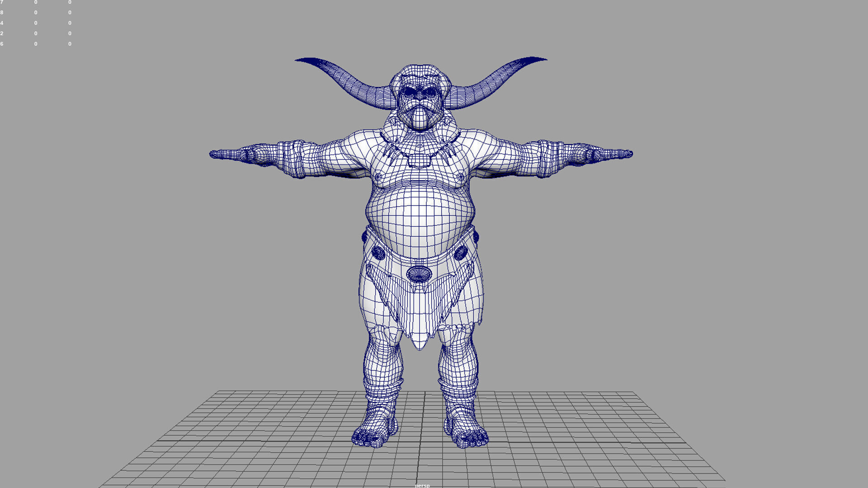Select the character's head mesh

(420, 97)
